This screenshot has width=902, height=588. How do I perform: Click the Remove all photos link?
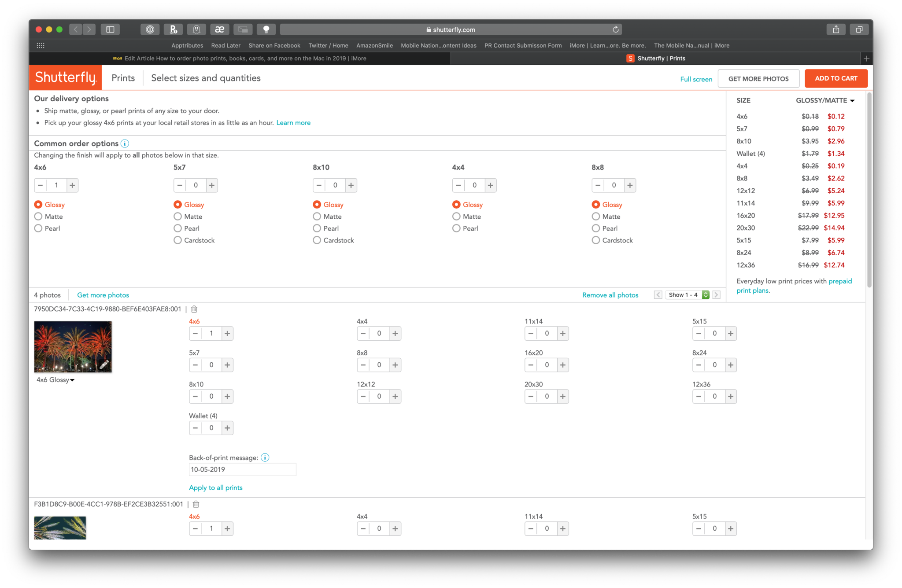coord(610,295)
